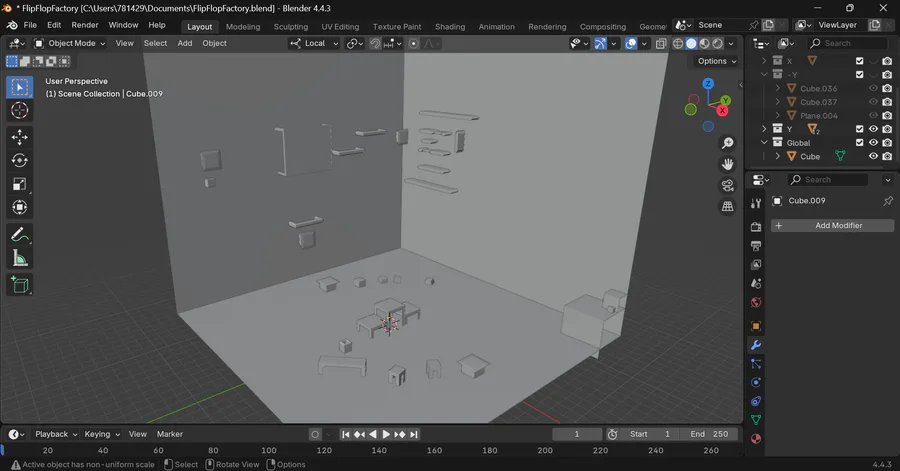Click the Add Modifier button

(x=832, y=225)
